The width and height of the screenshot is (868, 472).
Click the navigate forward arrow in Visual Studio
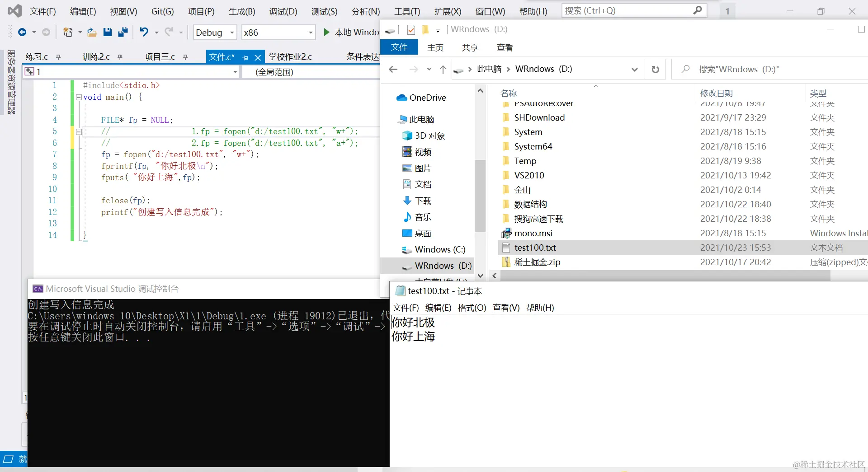(46, 32)
